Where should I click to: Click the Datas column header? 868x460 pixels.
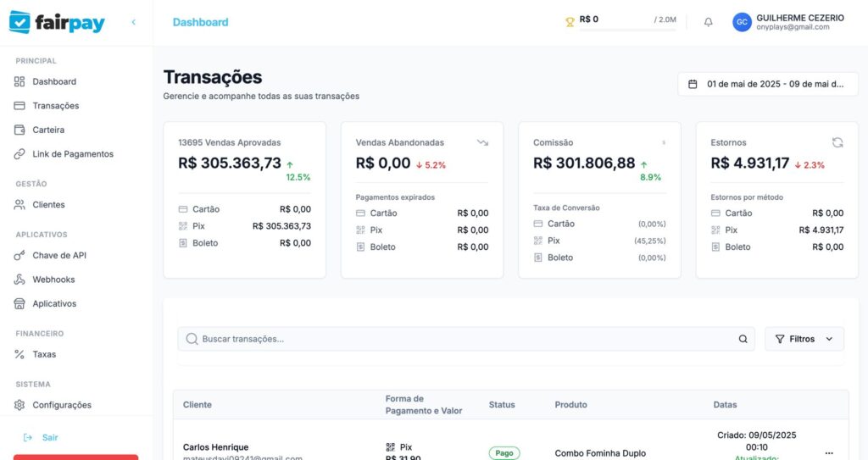(725, 405)
